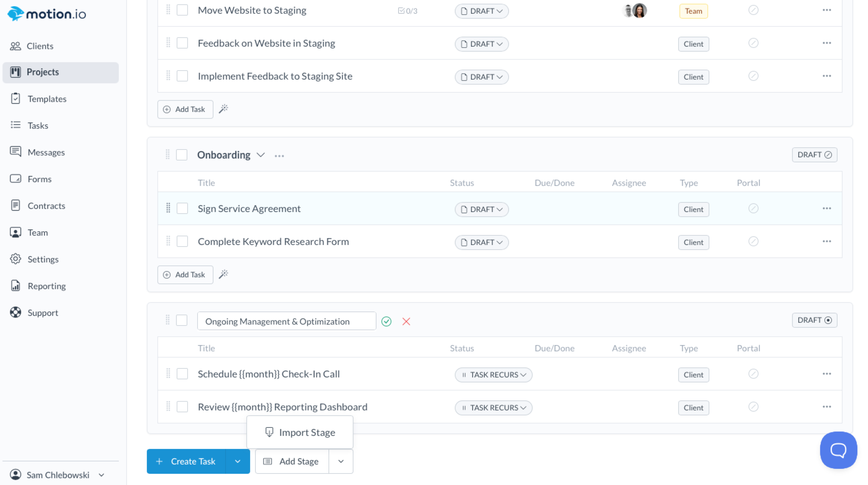Open Messages in sidebar
The height and width of the screenshot is (485, 868).
[61, 152]
